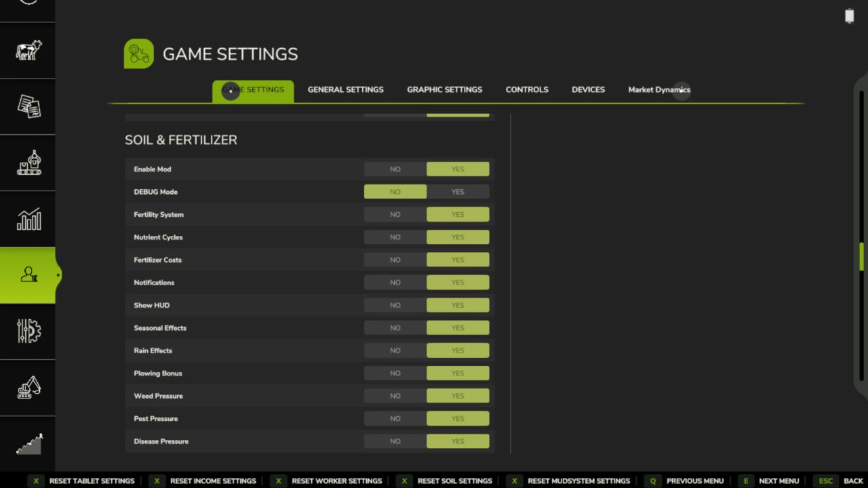Open the sliders and gear sidebar icon

point(28,331)
